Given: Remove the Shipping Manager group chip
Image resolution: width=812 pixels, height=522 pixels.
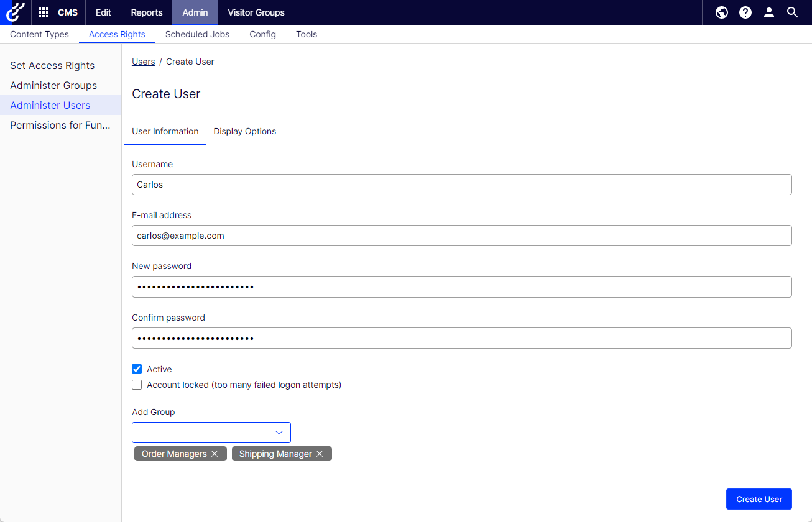Looking at the screenshot, I should point(319,453).
